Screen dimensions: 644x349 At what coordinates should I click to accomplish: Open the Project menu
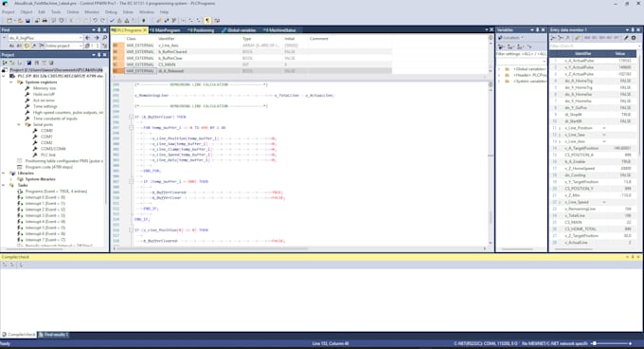point(8,12)
